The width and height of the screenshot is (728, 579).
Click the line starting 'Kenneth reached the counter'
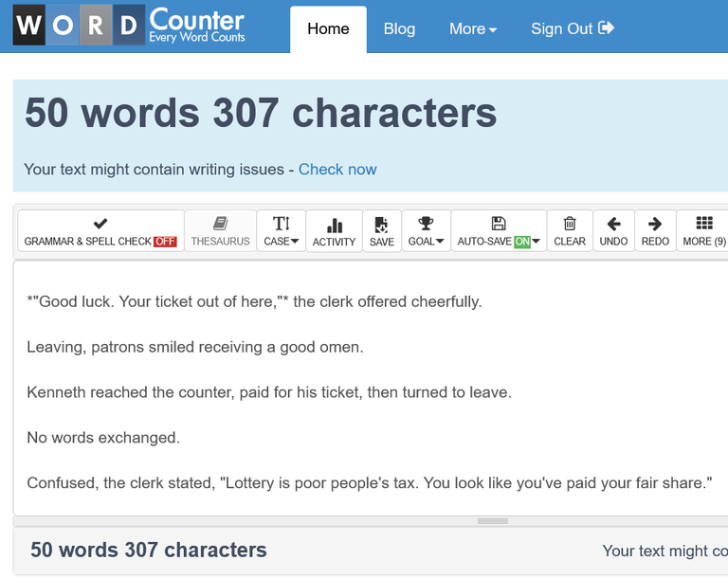(269, 392)
